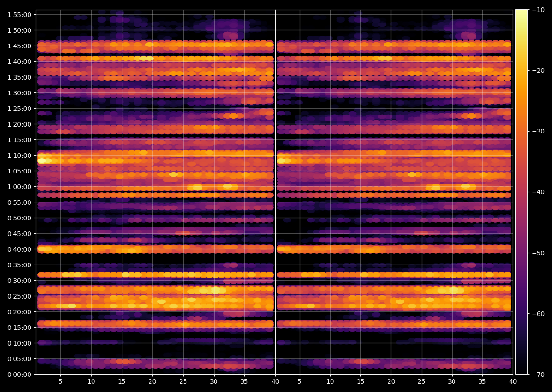Image resolution: width=552 pixels, height=392 pixels.
Task: Select right panel x-axis tick label 20
Action: [x=391, y=382]
